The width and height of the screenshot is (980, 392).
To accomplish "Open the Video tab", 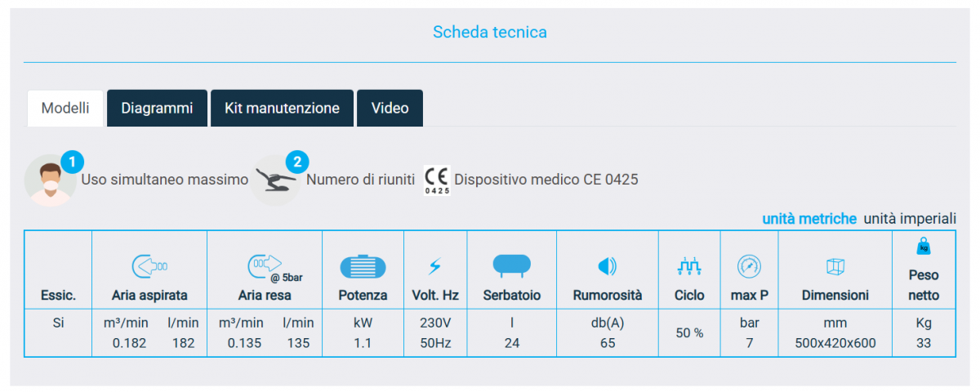I will click(390, 108).
